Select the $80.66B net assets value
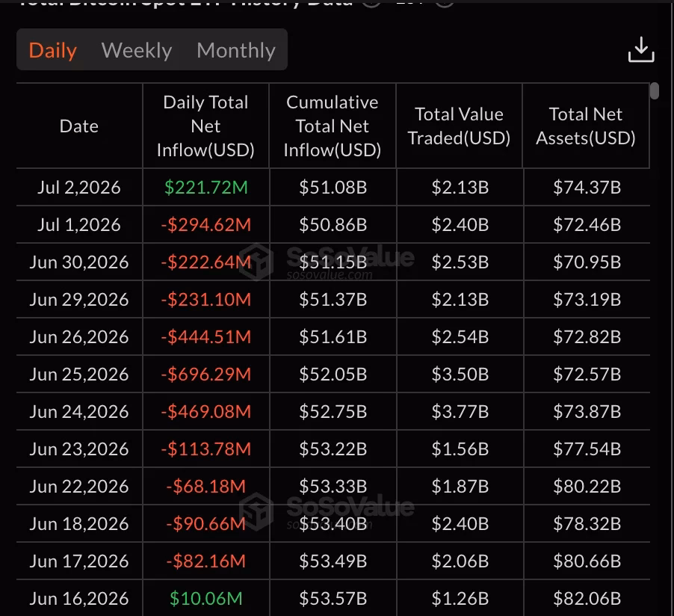The height and width of the screenshot is (616, 674). (587, 561)
